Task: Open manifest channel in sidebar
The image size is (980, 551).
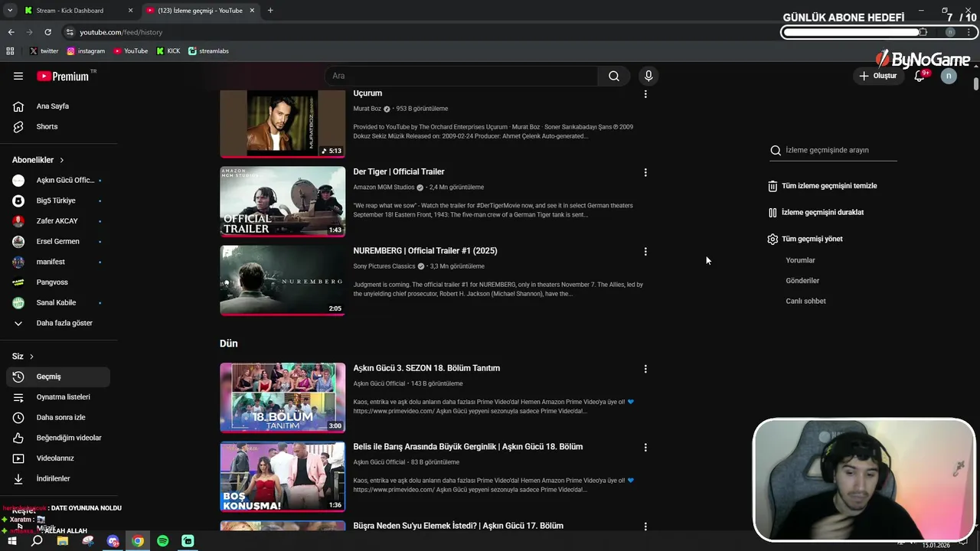Action: click(x=59, y=262)
